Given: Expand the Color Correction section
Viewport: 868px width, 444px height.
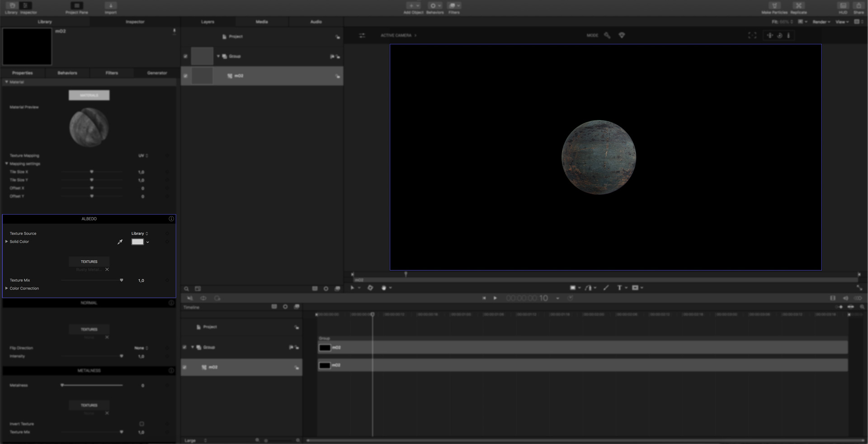Looking at the screenshot, I should point(6,288).
